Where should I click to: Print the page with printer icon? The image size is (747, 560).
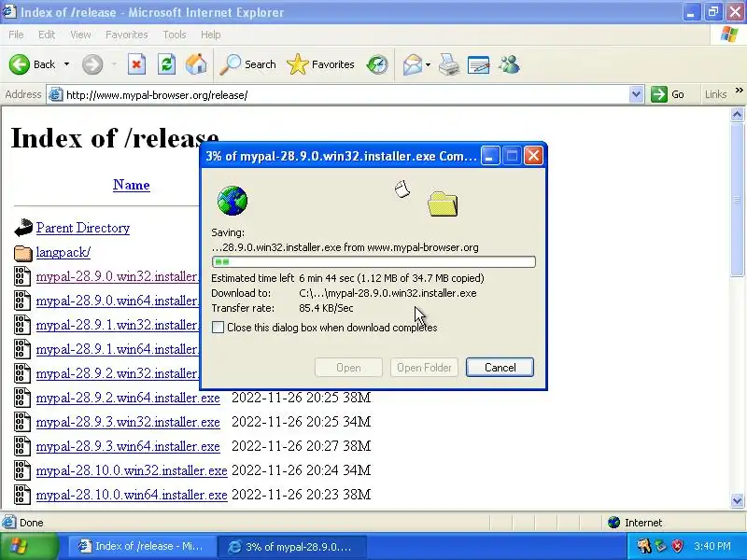449,64
